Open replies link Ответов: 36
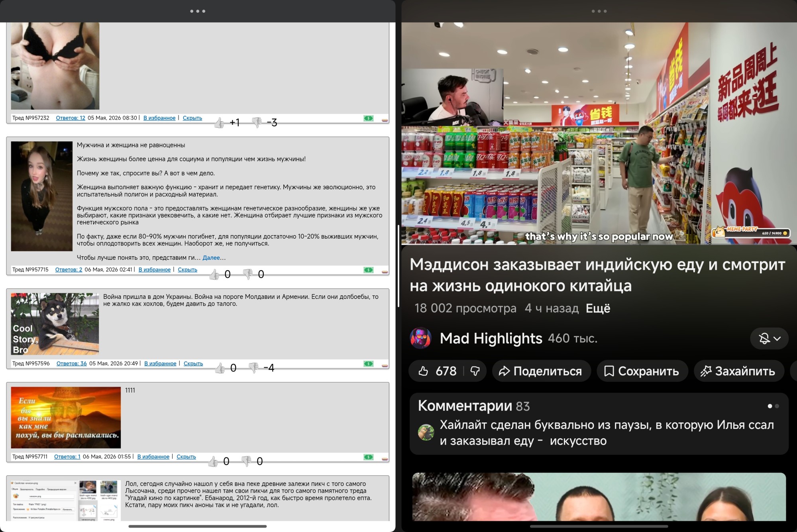The width and height of the screenshot is (797, 532). click(72, 363)
